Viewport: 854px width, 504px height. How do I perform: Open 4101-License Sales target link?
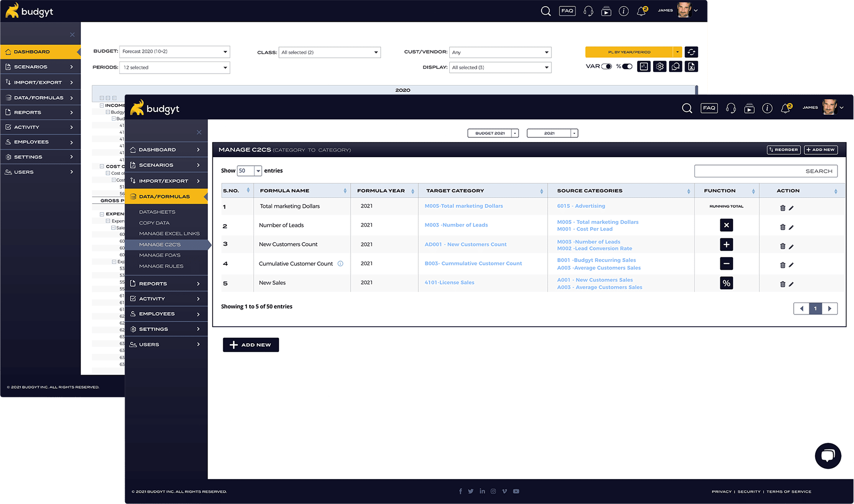[449, 283]
